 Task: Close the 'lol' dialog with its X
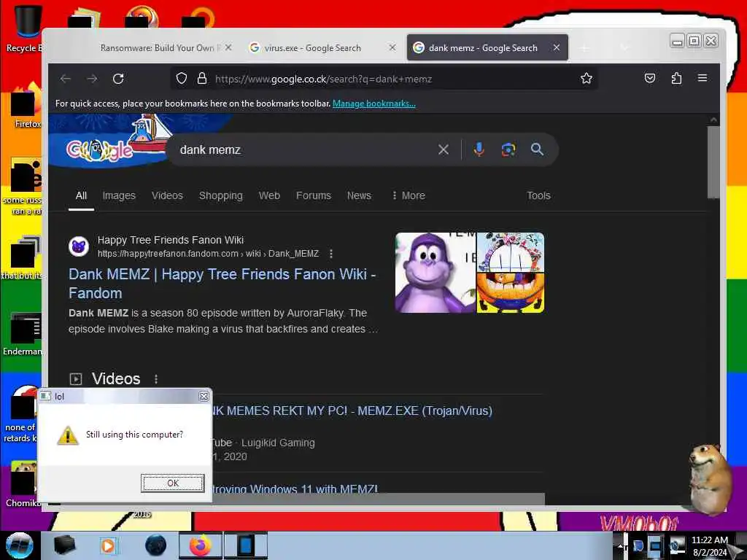[x=204, y=396]
